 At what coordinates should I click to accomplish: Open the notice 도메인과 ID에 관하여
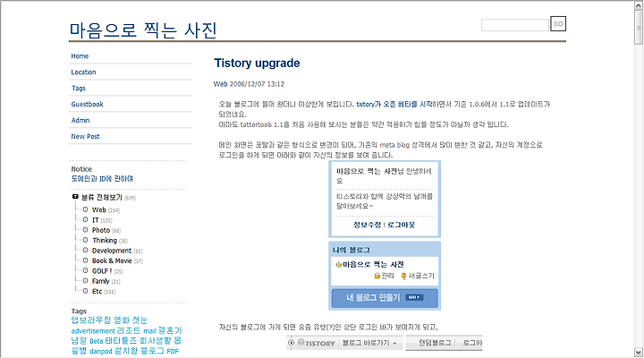click(102, 179)
